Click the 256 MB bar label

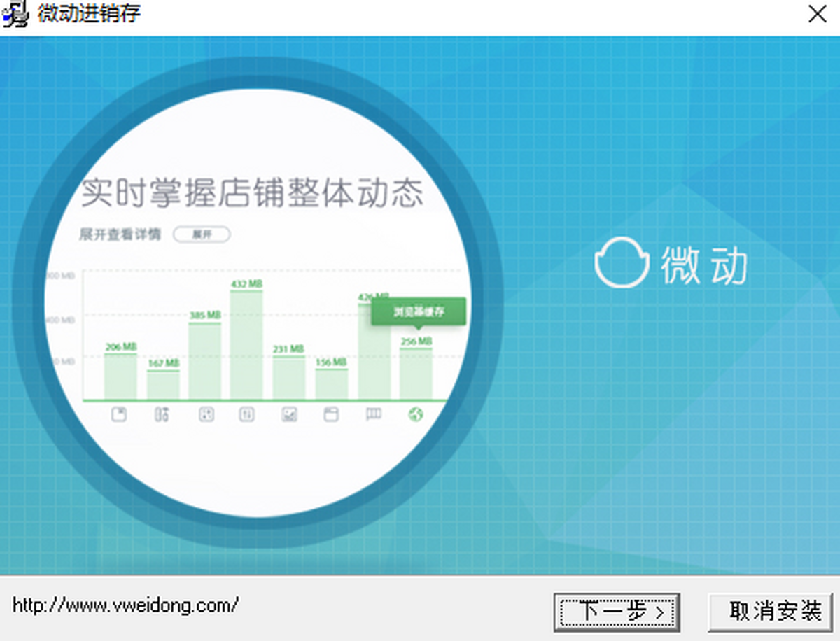click(x=416, y=341)
